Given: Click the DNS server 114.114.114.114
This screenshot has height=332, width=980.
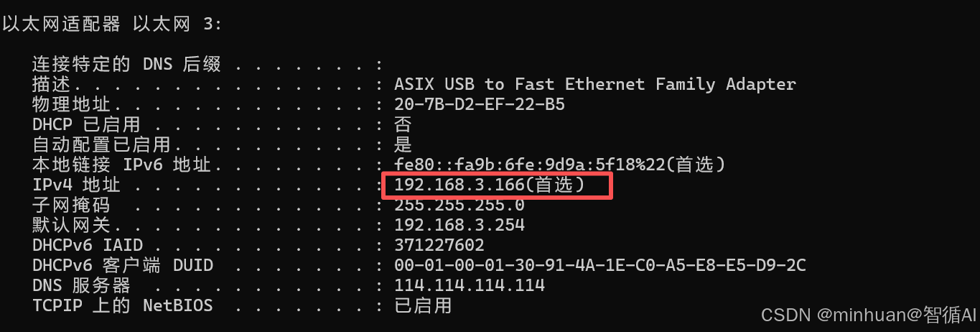Looking at the screenshot, I should tap(469, 286).
